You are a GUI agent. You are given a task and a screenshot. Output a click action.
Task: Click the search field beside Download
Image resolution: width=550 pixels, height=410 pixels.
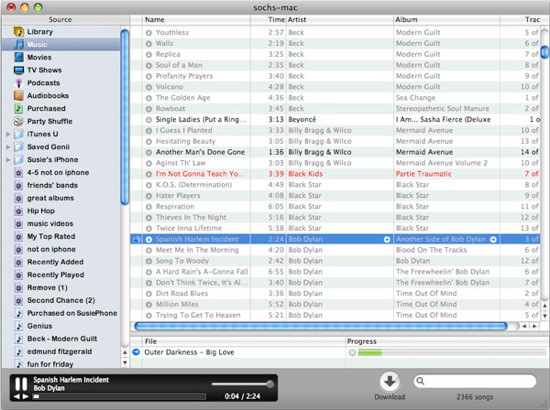pos(475,381)
